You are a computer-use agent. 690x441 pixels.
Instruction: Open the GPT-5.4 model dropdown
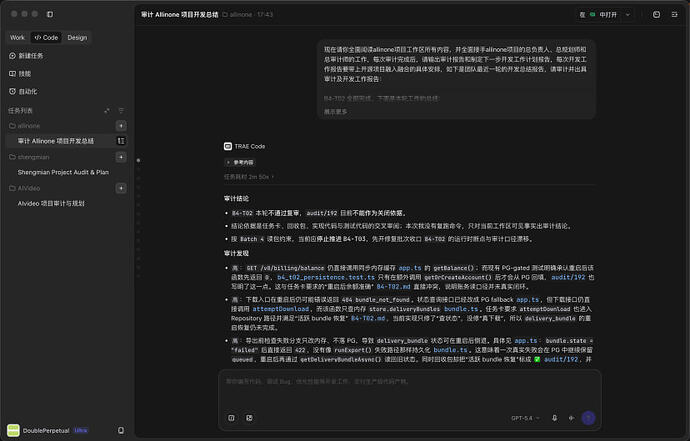525,418
